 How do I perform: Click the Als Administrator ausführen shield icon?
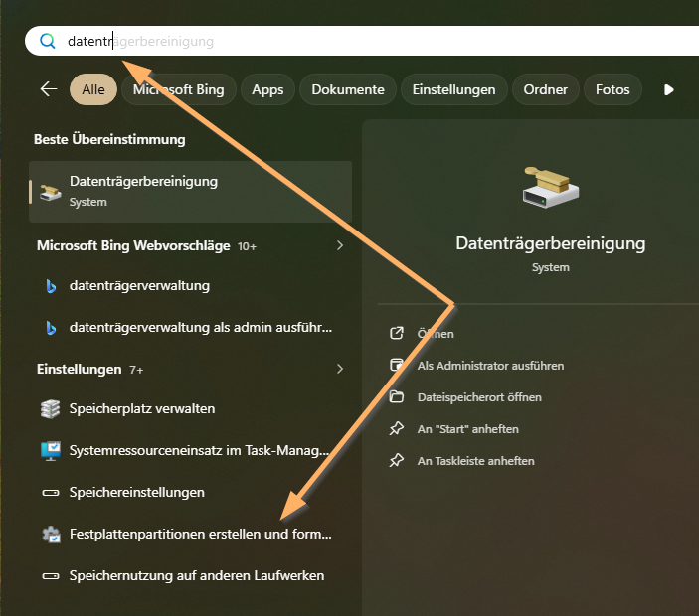397,365
